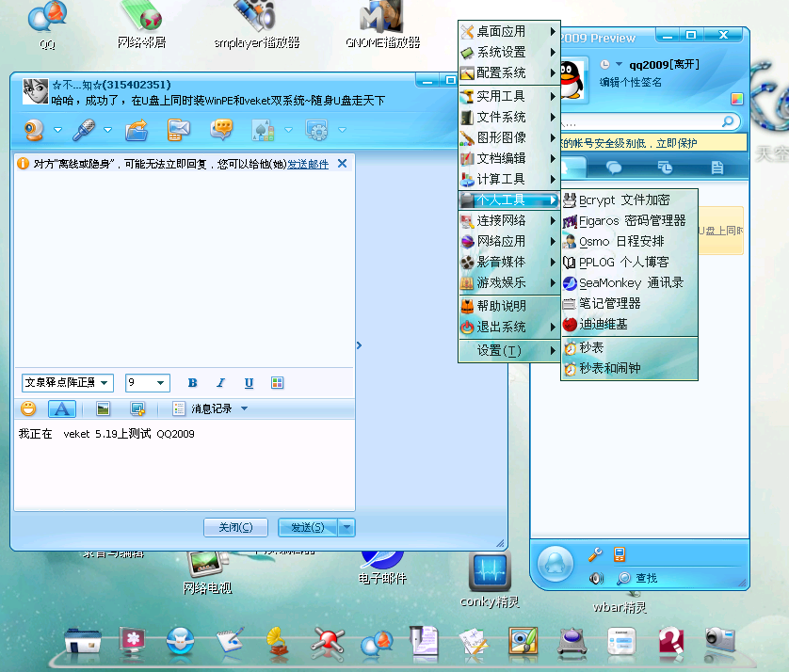This screenshot has width=789, height=672.
Task: Toggle the font toolbar A button
Action: (x=62, y=408)
